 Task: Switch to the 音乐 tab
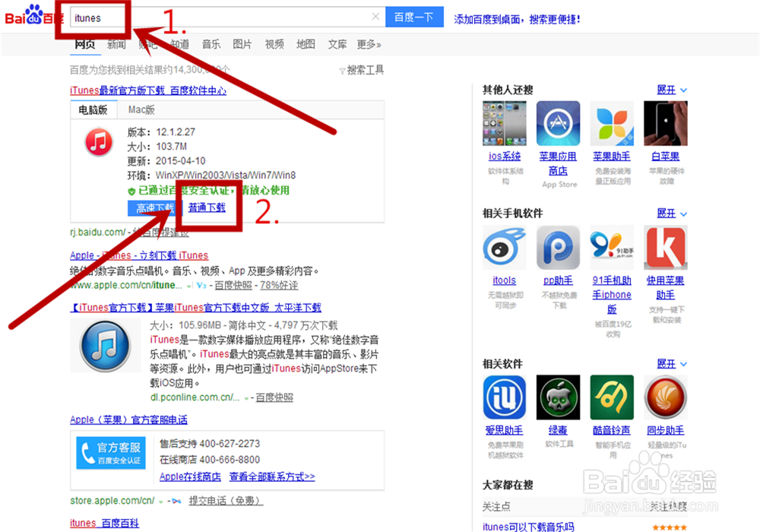(x=211, y=44)
